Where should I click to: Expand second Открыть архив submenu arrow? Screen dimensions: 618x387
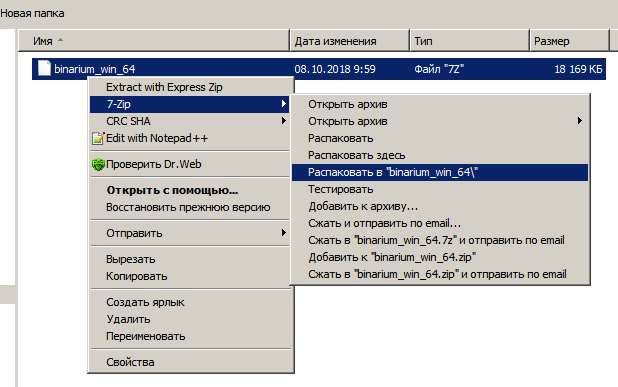point(579,121)
